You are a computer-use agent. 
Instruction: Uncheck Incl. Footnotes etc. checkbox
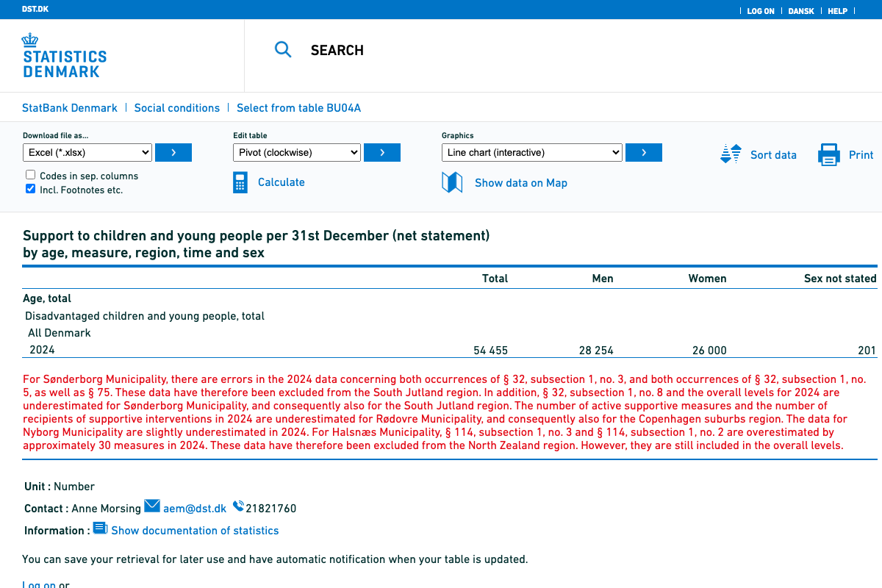[31, 189]
